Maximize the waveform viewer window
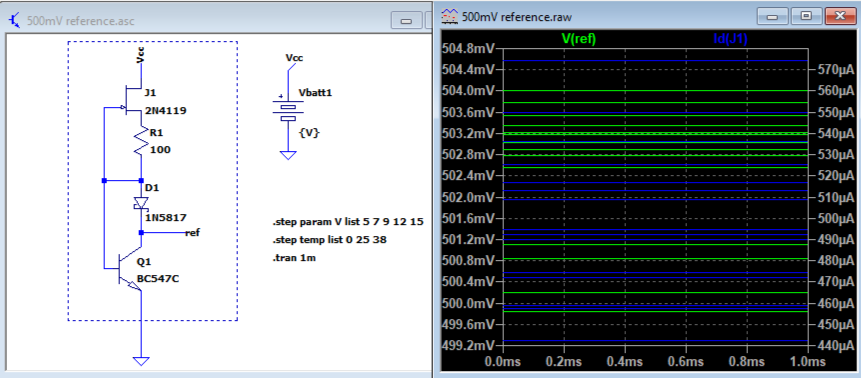The image size is (861, 378). click(806, 16)
